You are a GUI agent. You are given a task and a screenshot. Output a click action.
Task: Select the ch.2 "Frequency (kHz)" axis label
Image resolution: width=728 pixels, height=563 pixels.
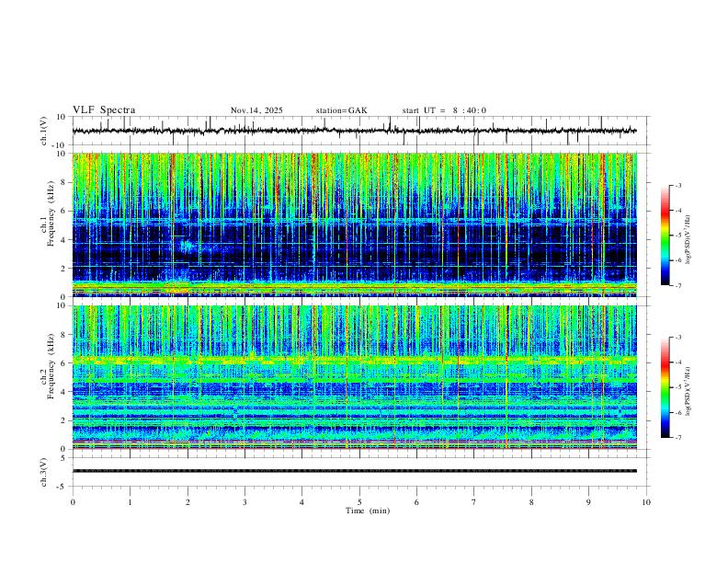point(51,366)
